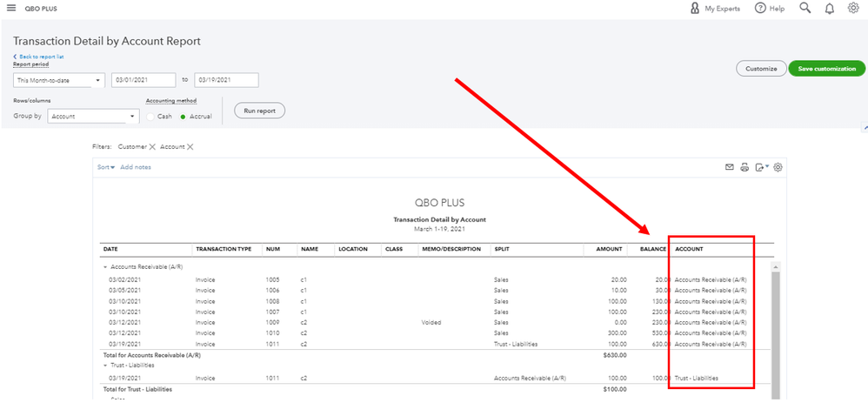Collapse the Accounts Receivable (A/R) group
The height and width of the screenshot is (403, 868).
coord(105,266)
